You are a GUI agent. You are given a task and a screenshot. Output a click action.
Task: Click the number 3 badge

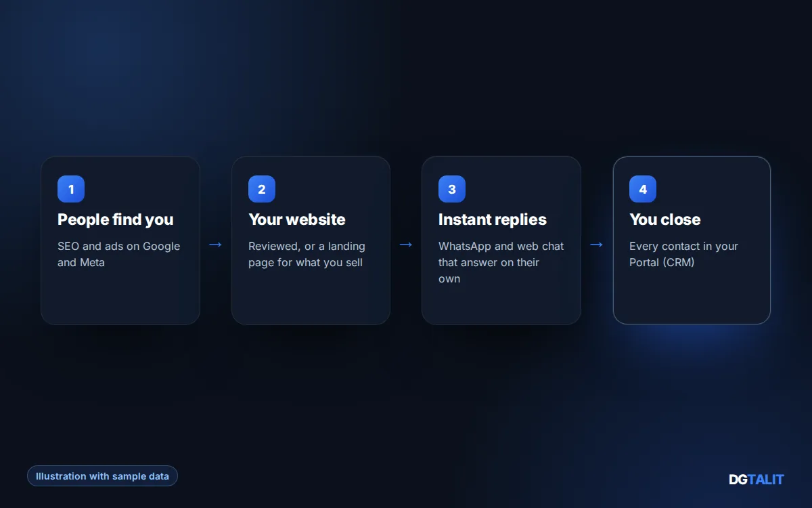452,189
